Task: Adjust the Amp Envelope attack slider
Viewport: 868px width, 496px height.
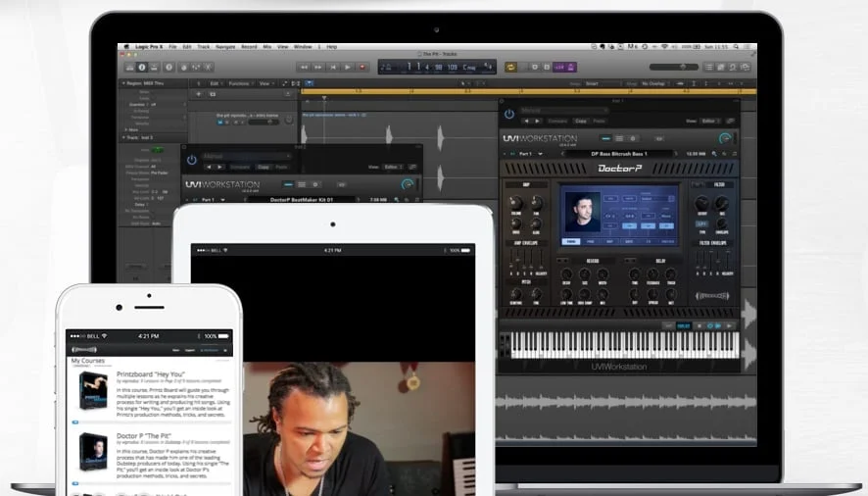Action: click(511, 260)
